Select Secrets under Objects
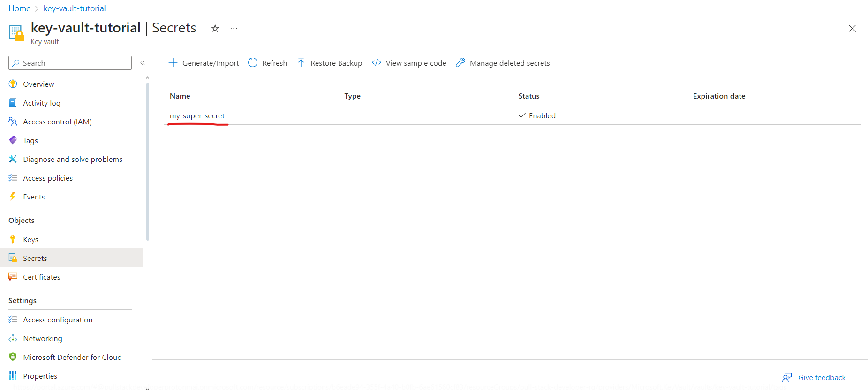Viewport: 868px width, 390px height. tap(35, 259)
